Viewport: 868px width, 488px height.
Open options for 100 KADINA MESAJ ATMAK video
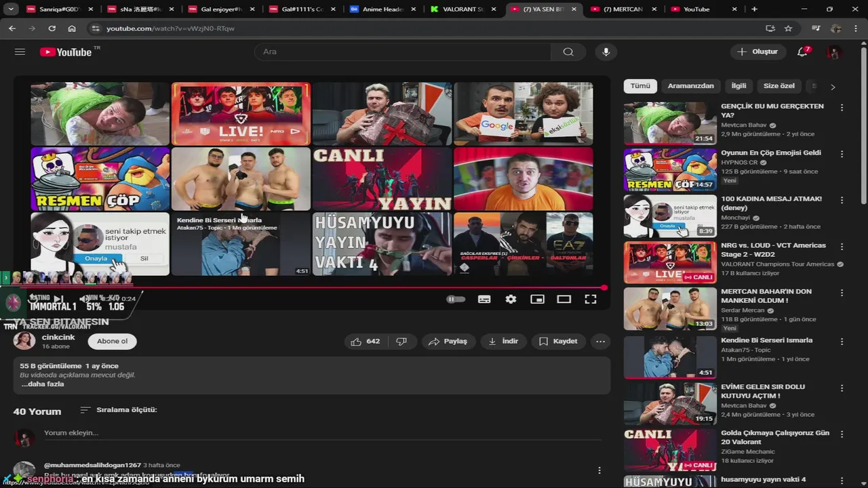click(x=842, y=201)
